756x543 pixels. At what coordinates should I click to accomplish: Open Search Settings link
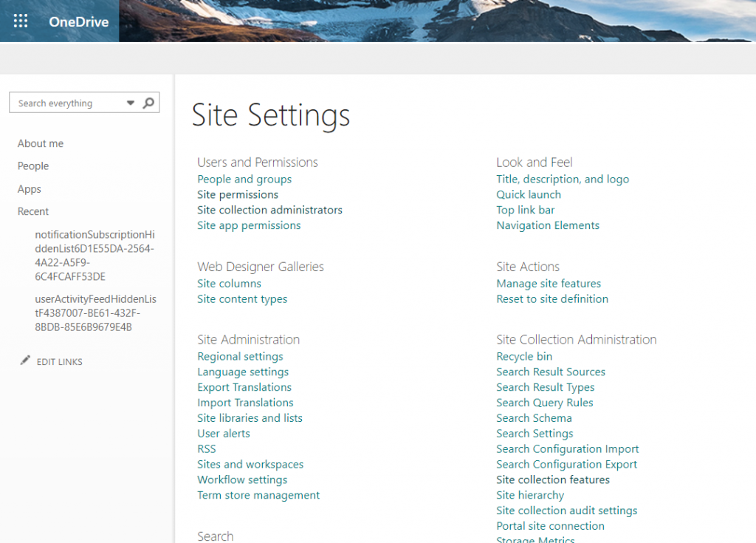(x=535, y=434)
